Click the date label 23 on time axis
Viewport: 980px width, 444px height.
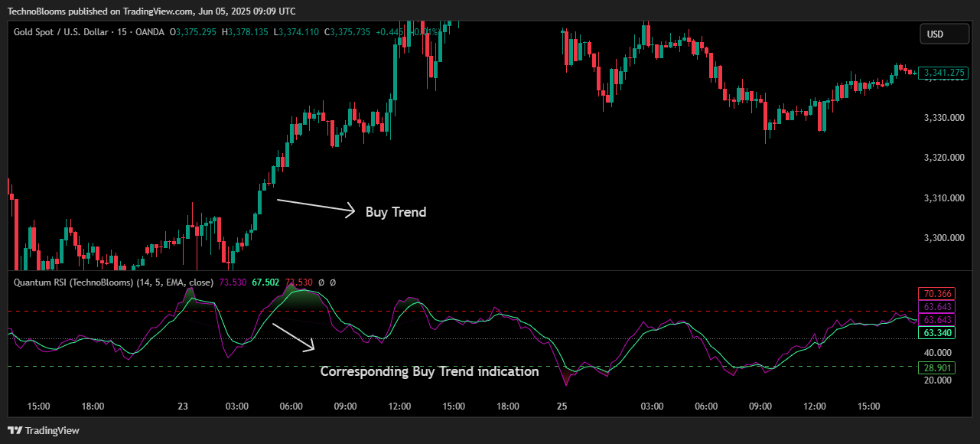coord(183,406)
